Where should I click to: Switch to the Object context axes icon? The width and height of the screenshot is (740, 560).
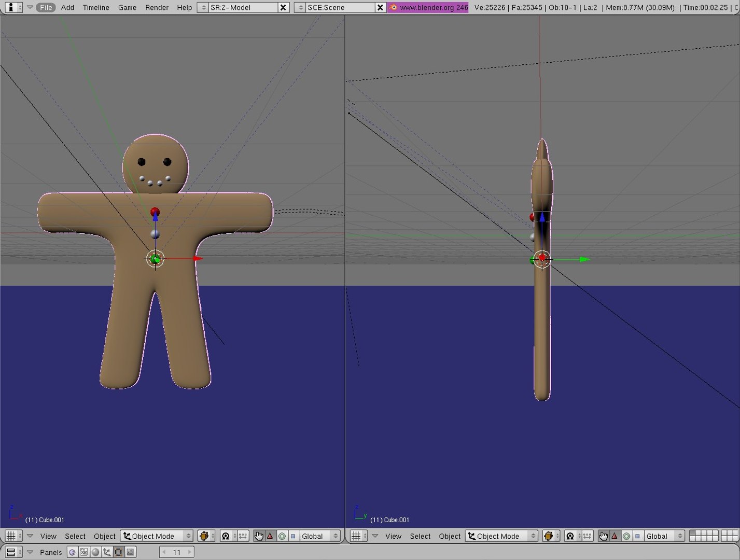[x=107, y=552]
